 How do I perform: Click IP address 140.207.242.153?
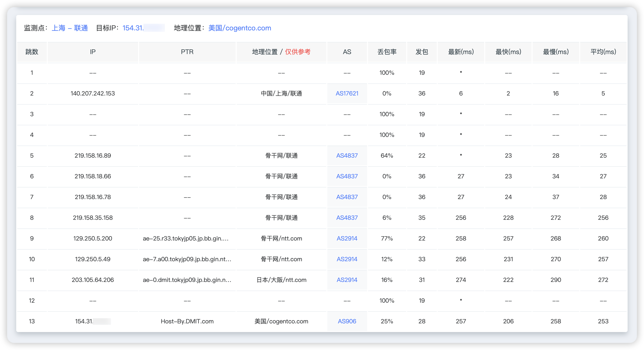[x=92, y=93]
